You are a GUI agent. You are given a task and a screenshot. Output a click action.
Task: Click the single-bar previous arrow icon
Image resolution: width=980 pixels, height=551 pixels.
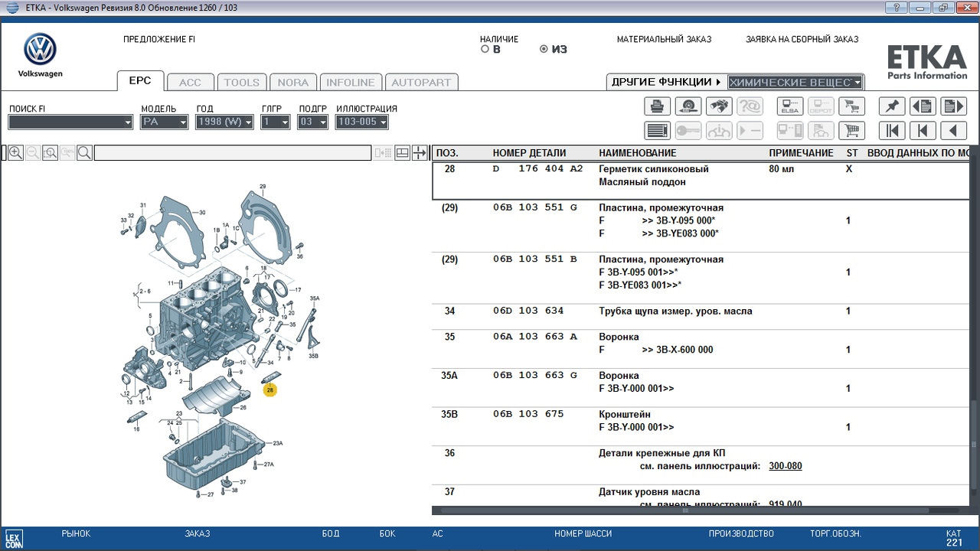[923, 131]
